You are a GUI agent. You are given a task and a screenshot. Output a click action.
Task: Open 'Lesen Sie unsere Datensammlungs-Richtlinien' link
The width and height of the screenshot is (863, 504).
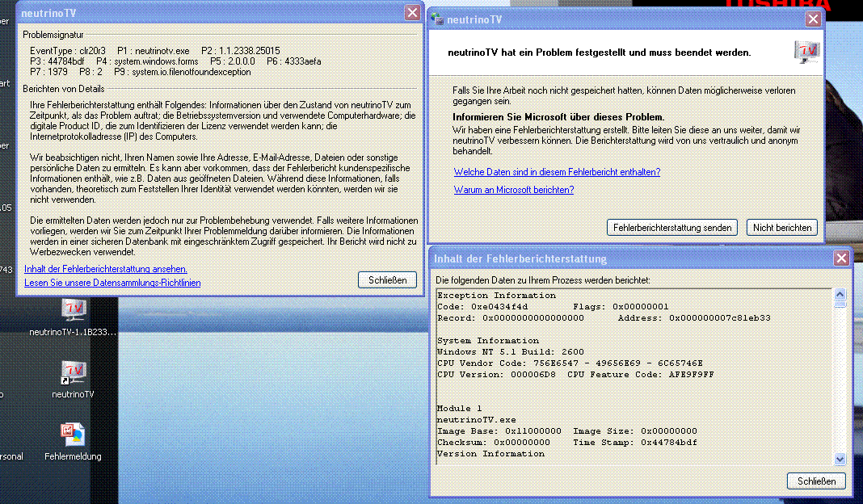112,283
